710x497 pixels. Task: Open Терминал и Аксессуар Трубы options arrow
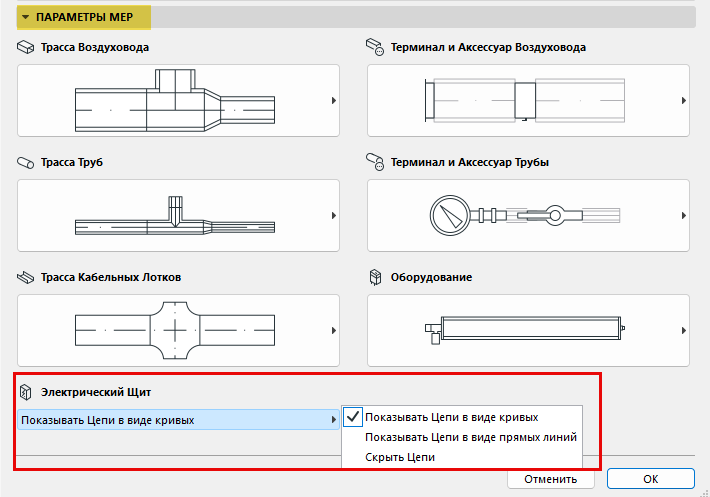coord(684,215)
